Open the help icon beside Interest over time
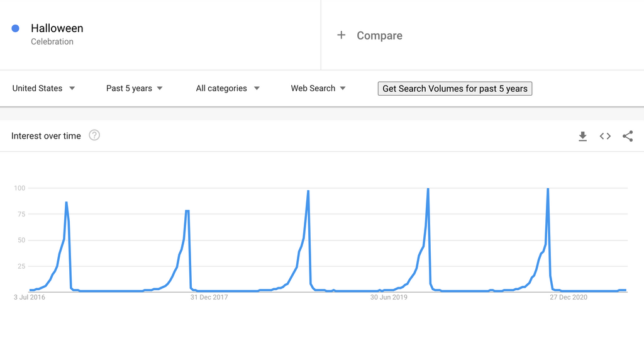644x338 pixels. pyautogui.click(x=94, y=135)
